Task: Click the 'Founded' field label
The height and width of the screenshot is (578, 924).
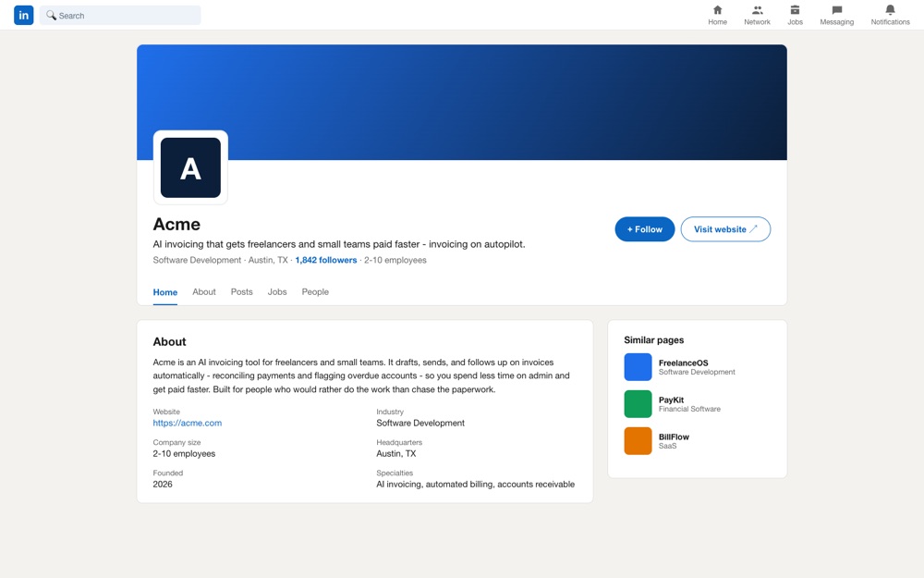Action: point(168,473)
